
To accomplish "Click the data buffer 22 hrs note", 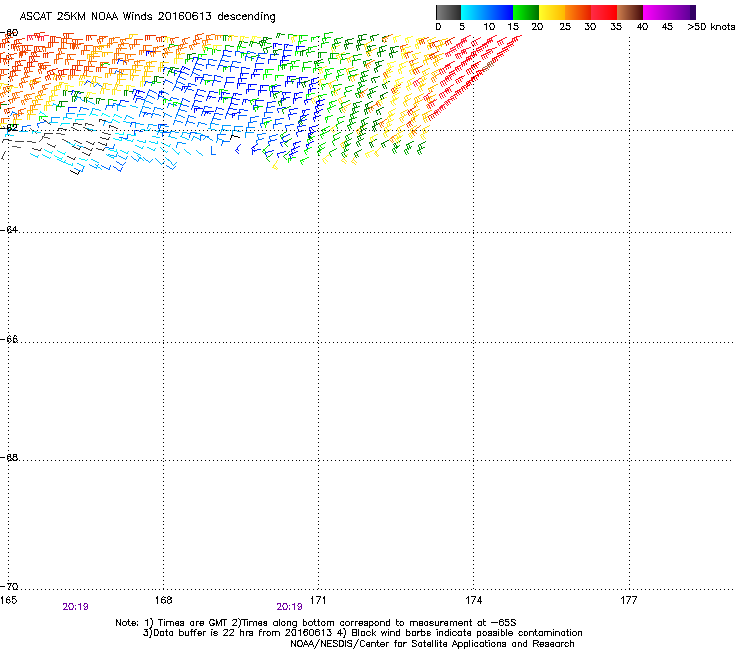I will pyautogui.click(x=362, y=633).
